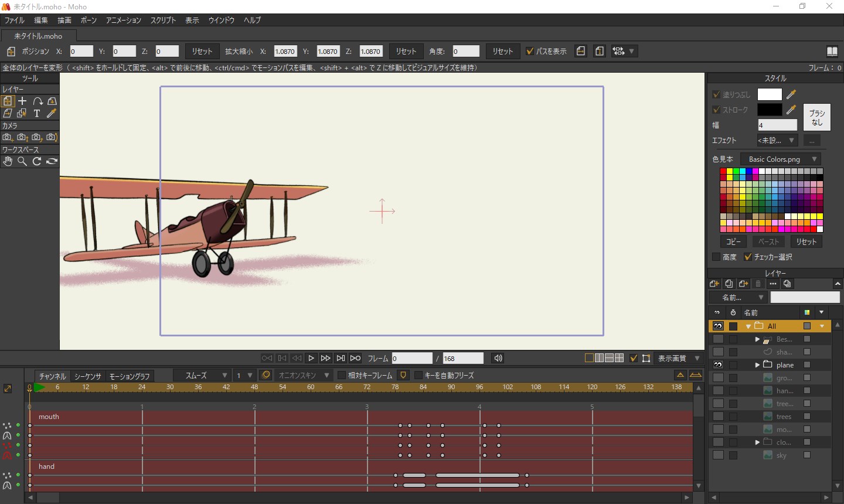Click the duplicate layer icon

coord(729,284)
